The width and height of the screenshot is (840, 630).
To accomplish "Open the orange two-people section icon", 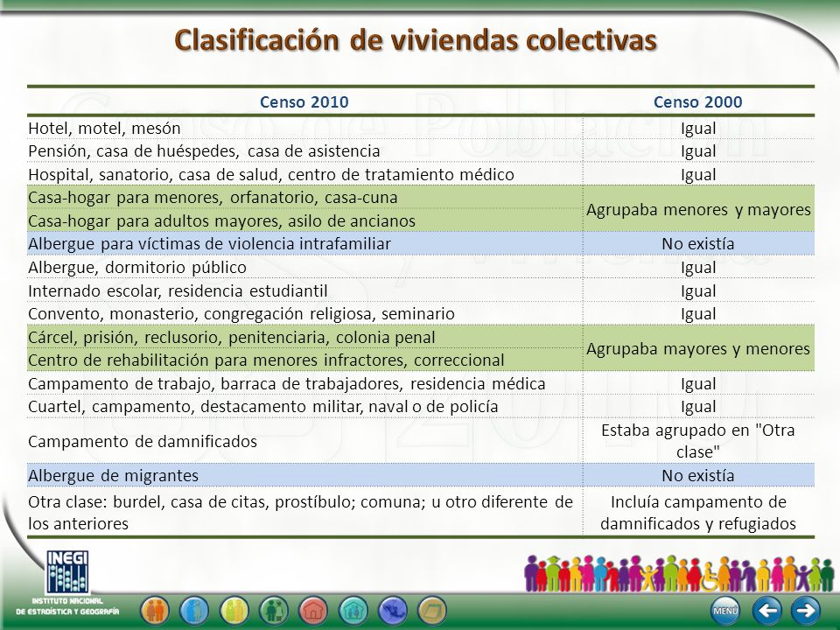I will (x=155, y=610).
